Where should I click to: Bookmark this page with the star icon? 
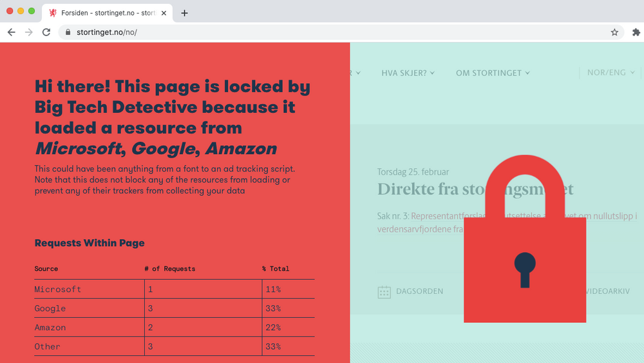[614, 32]
